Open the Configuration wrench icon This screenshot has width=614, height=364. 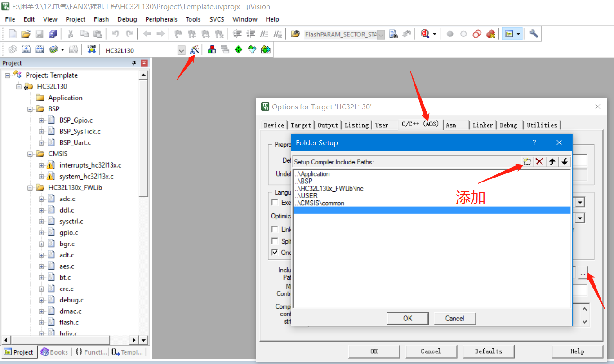click(x=534, y=34)
